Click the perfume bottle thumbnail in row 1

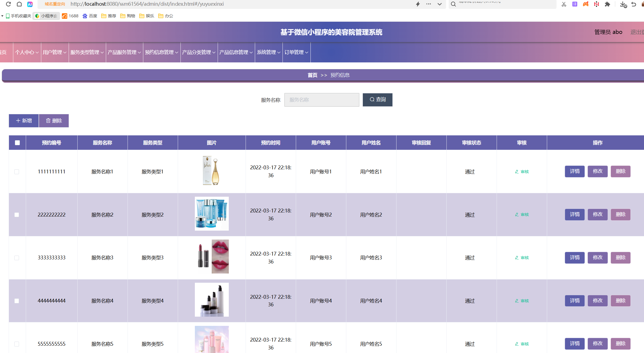211,171
